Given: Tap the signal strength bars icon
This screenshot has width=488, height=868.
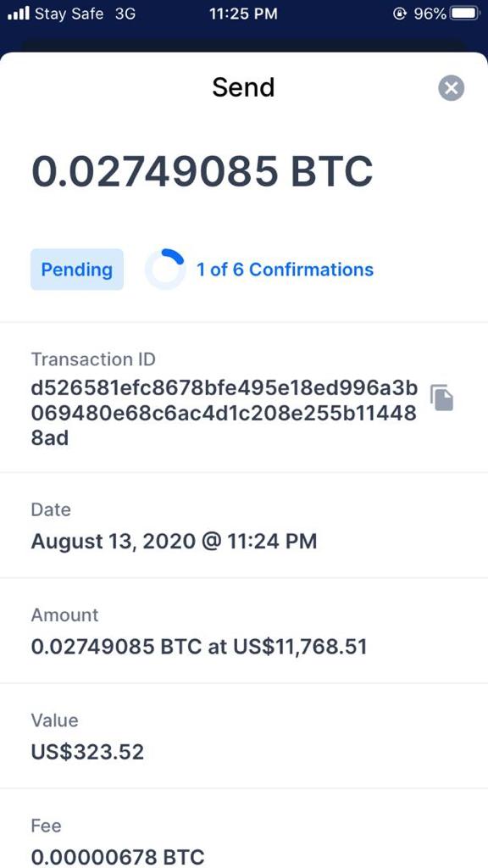Looking at the screenshot, I should 19,14.
